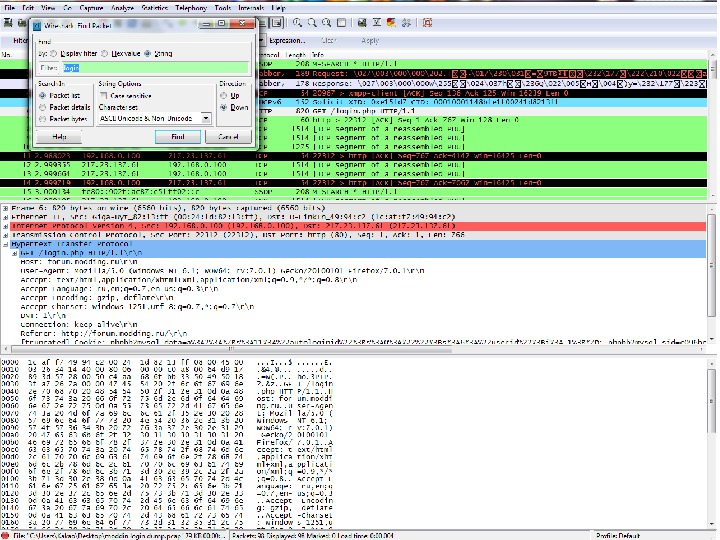The image size is (720, 540).
Task: Set search direction to Down
Action: (x=224, y=107)
